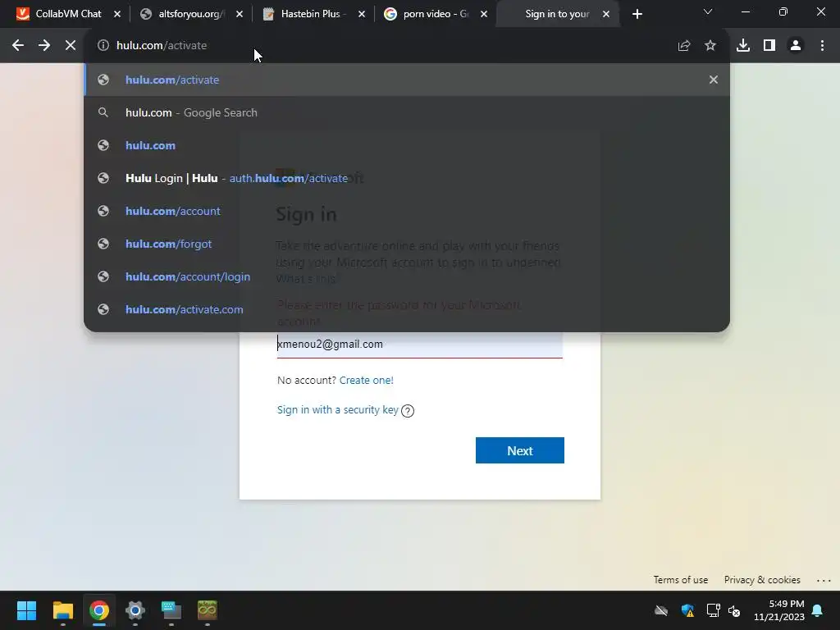The height and width of the screenshot is (630, 840).
Task: Open Sign in with a security key
Action: coord(337,410)
